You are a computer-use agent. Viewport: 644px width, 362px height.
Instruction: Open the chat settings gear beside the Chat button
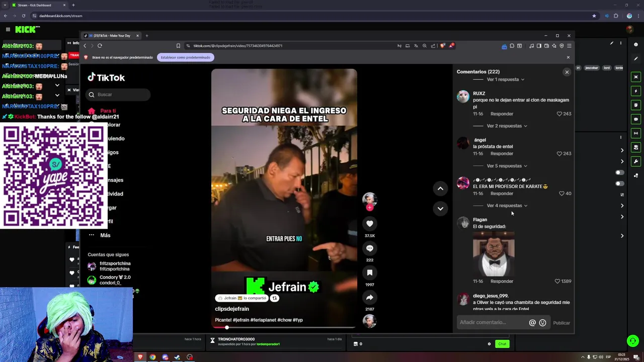tap(489, 344)
